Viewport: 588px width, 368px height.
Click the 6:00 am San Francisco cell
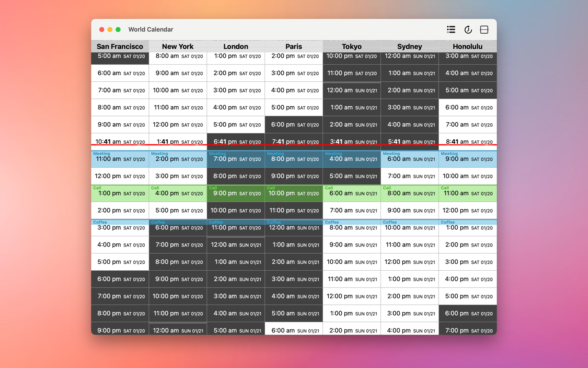pos(120,73)
